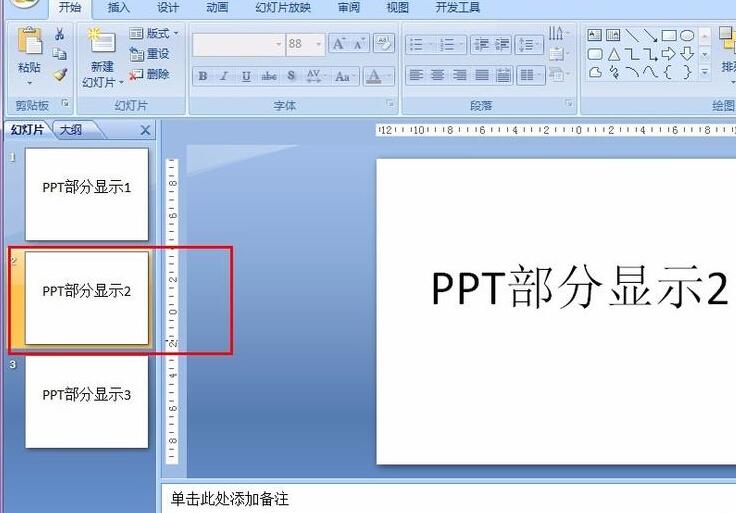The image size is (736, 513).
Task: Open the 设计 ribbon tab
Action: 168,8
